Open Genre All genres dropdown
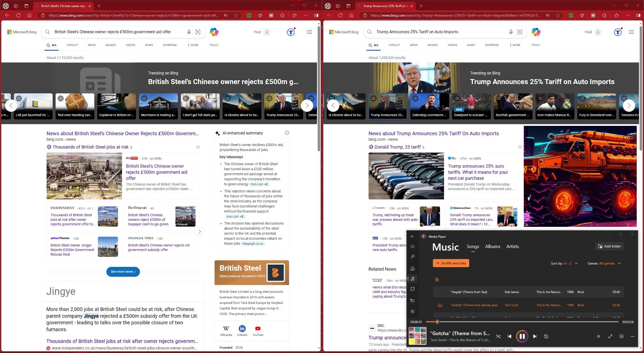Viewport: 644px width, 353px height. [x=604, y=264]
